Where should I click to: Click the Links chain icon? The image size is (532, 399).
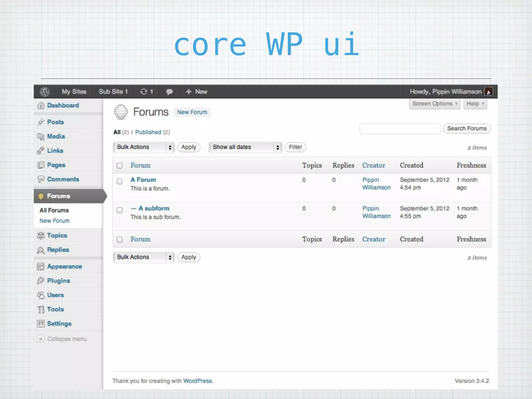(x=41, y=151)
